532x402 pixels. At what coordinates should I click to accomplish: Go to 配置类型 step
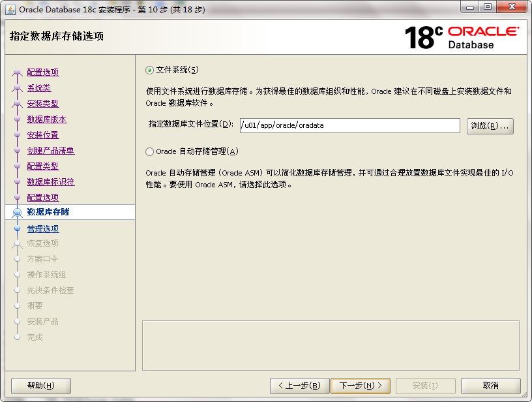[x=43, y=166]
